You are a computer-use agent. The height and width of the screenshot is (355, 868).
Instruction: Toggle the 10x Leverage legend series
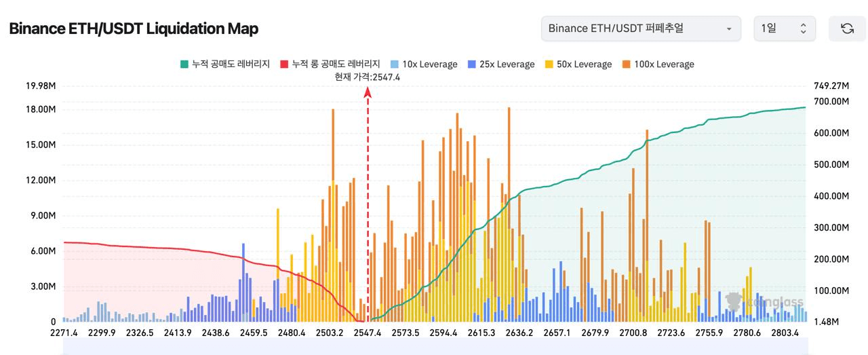(x=424, y=64)
